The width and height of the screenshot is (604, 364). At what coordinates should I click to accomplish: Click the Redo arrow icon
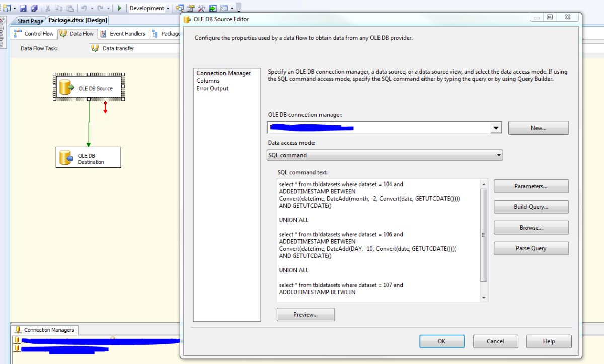click(100, 8)
